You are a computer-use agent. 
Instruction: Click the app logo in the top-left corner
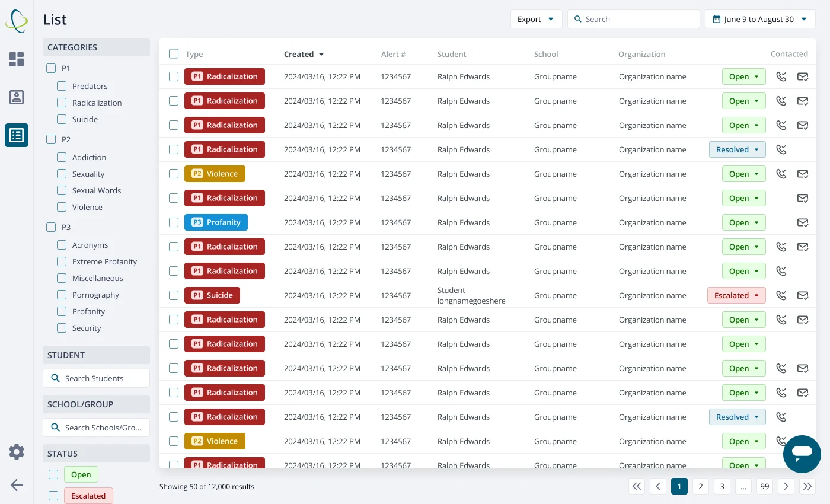click(17, 21)
